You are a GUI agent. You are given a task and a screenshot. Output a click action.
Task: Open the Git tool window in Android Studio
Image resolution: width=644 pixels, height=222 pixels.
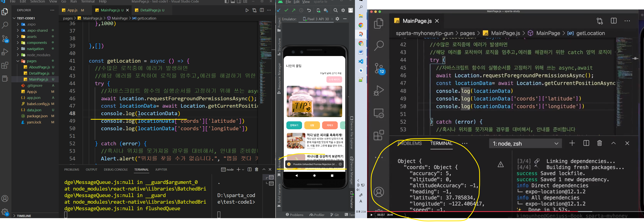334,215
